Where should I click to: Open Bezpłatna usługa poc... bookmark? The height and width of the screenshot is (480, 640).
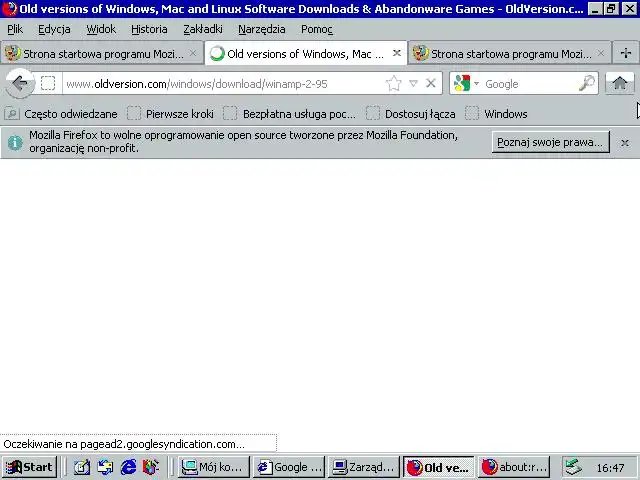point(289,114)
